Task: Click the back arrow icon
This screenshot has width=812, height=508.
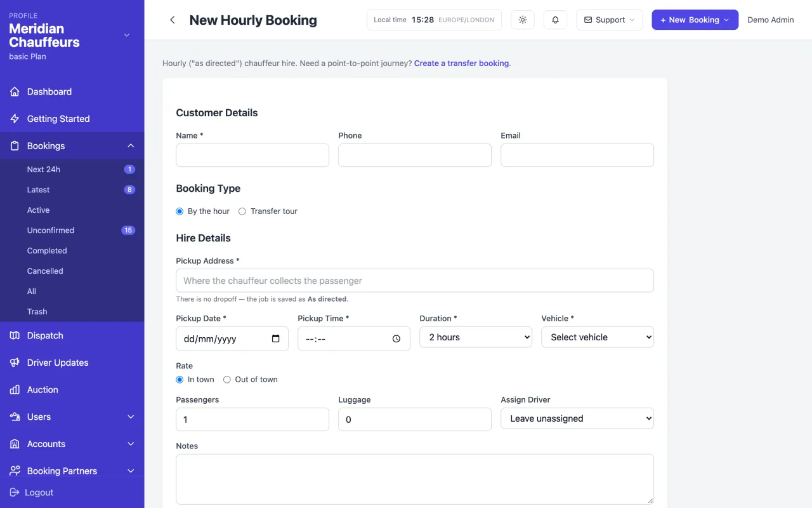Action: [172, 20]
